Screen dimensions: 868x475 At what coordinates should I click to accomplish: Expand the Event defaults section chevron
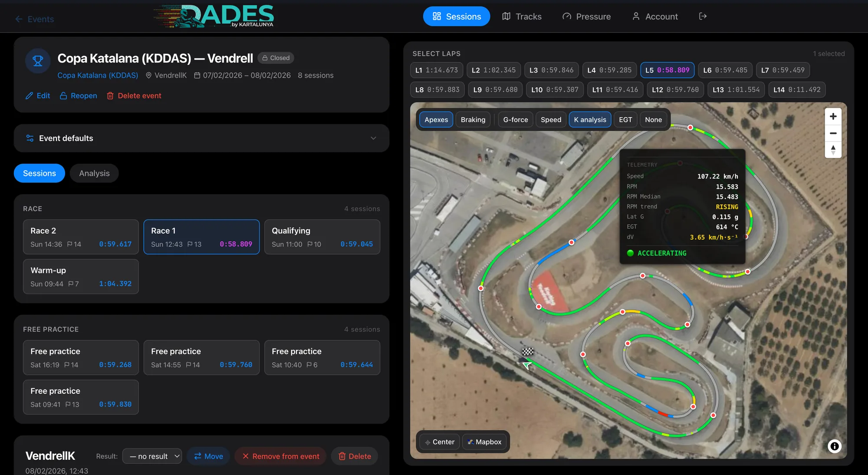373,138
